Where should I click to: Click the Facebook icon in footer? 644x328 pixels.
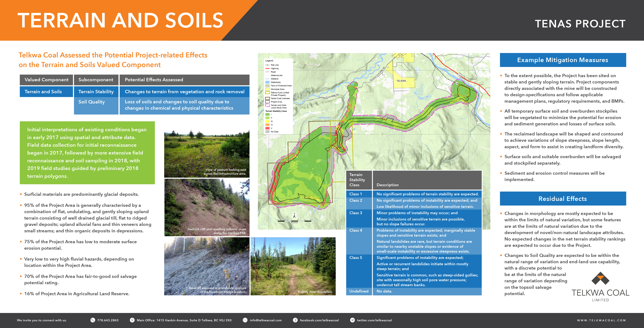(295, 320)
